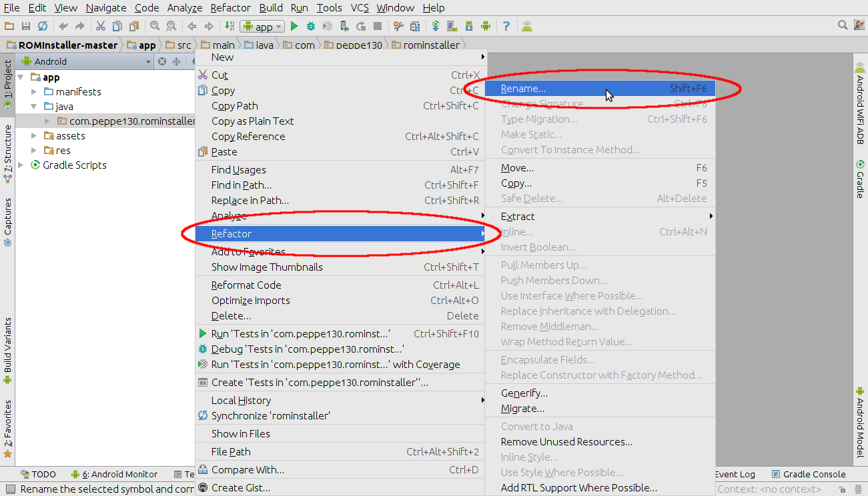Open the Extract submenu
Image resolution: width=868 pixels, height=496 pixels.
coord(600,217)
